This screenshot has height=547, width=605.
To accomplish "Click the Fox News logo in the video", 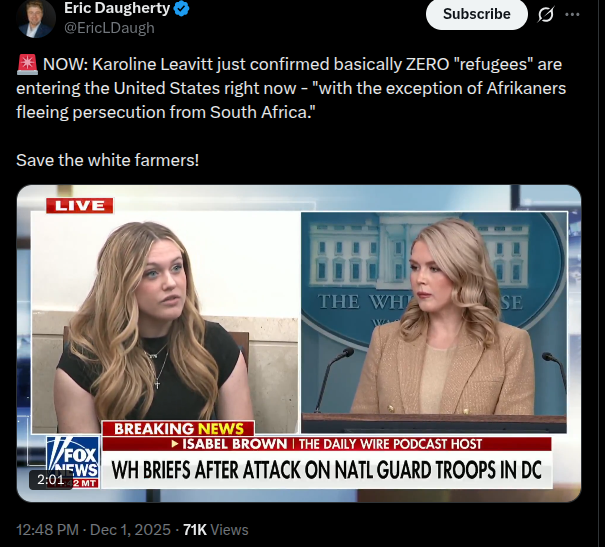I will [x=73, y=462].
